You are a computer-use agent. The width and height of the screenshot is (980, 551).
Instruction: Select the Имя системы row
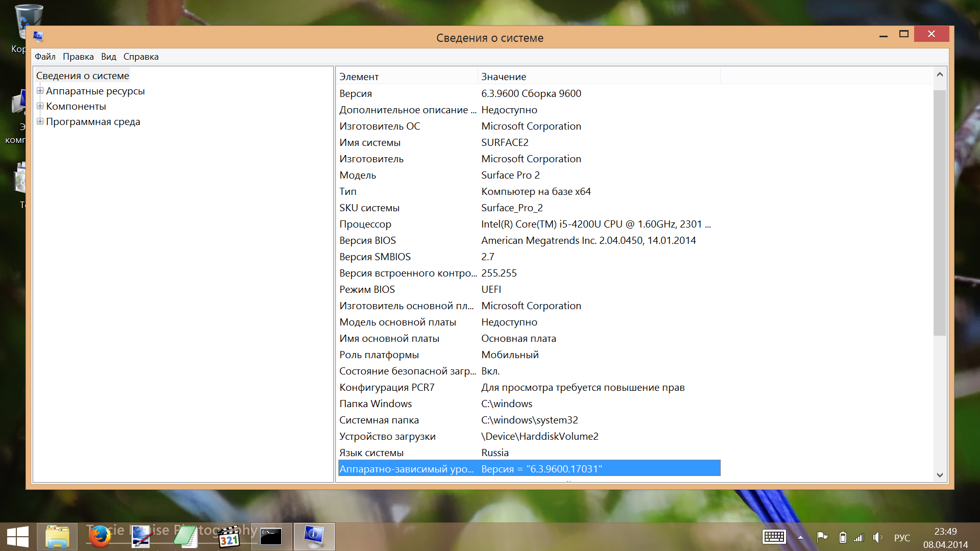tap(529, 142)
